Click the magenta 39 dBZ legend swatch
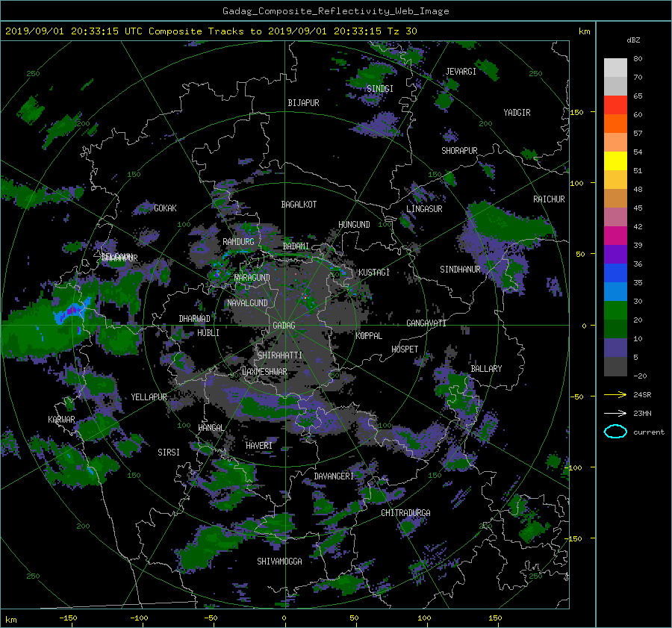 615,236
